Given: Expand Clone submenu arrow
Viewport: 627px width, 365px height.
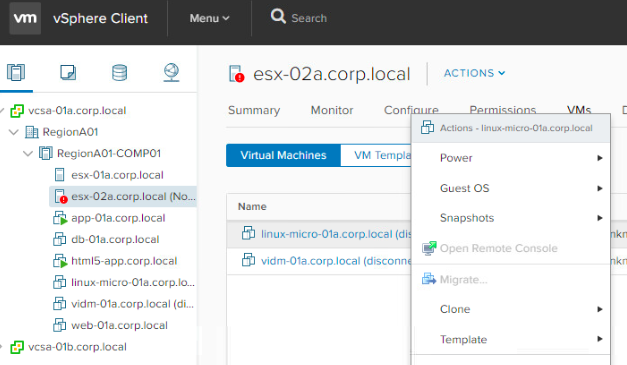Looking at the screenshot, I should [x=600, y=309].
